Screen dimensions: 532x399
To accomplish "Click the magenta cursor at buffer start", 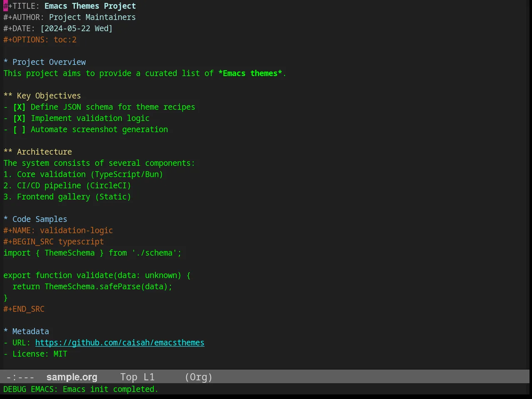I will pos(5,6).
